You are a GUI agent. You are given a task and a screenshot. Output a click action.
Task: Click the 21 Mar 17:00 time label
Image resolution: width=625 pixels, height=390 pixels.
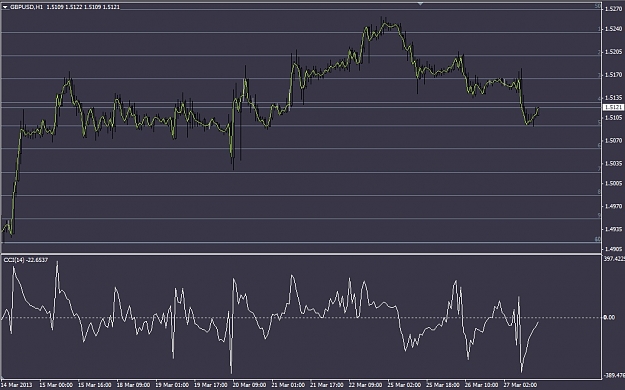(326, 385)
